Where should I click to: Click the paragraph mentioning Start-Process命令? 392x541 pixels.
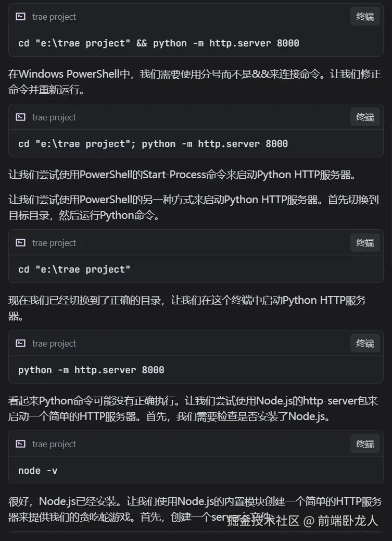coord(182,175)
